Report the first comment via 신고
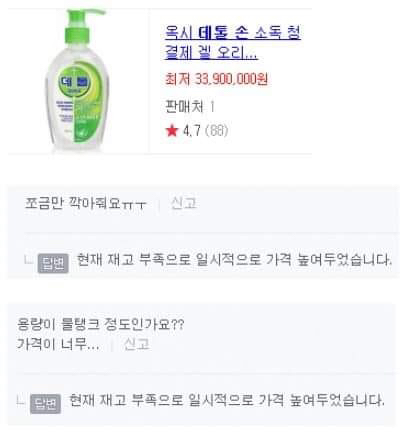Screen dimensions: 406x434 (x=183, y=203)
